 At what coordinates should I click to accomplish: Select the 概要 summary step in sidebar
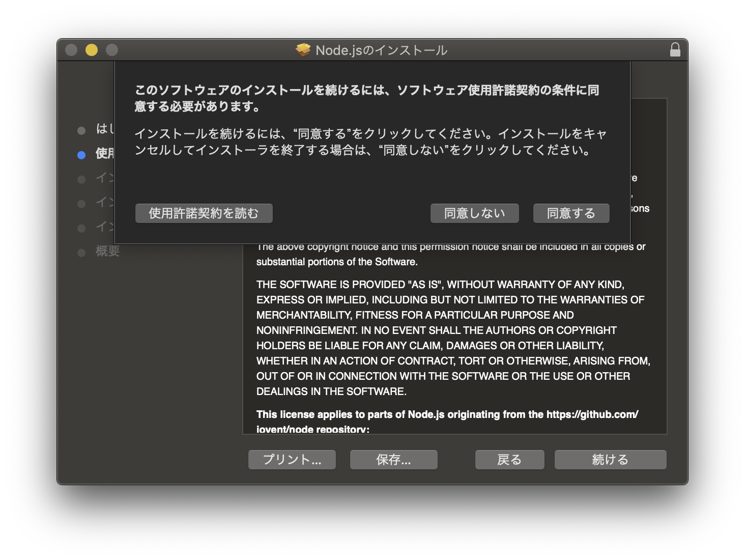pyautogui.click(x=107, y=251)
